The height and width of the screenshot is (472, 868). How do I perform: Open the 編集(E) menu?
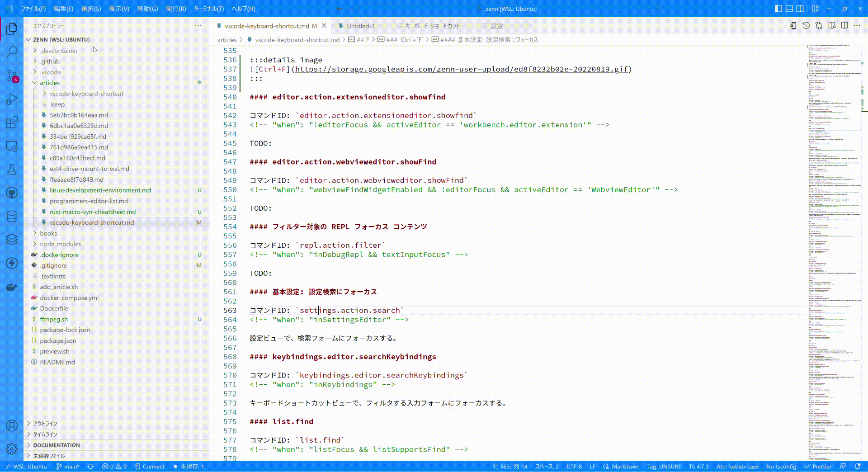[63, 9]
